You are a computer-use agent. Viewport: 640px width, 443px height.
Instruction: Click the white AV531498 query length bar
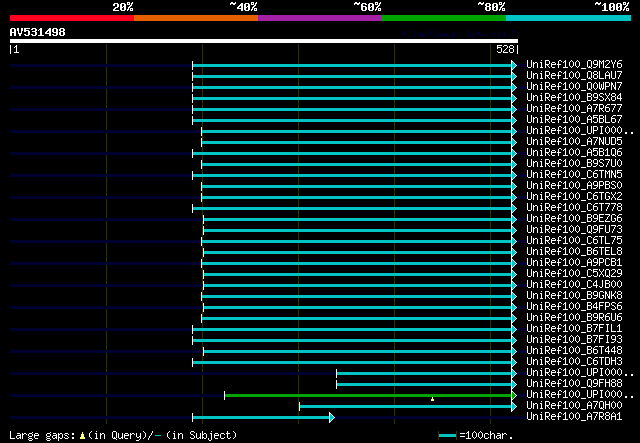point(264,41)
